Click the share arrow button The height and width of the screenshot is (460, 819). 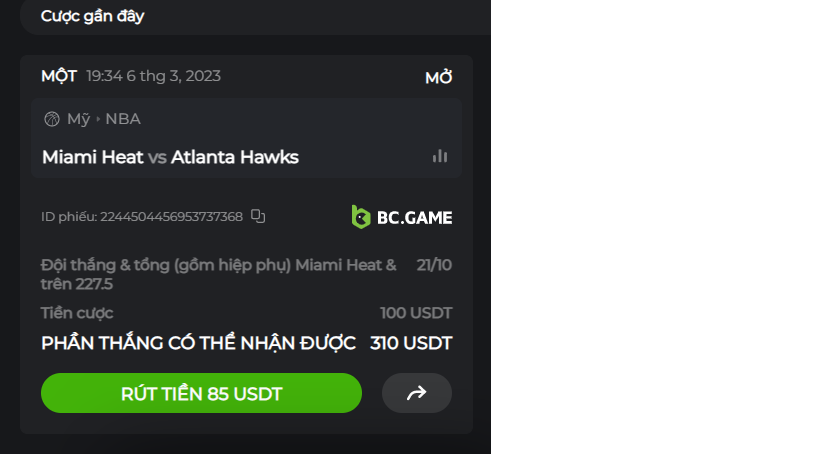pyautogui.click(x=417, y=393)
